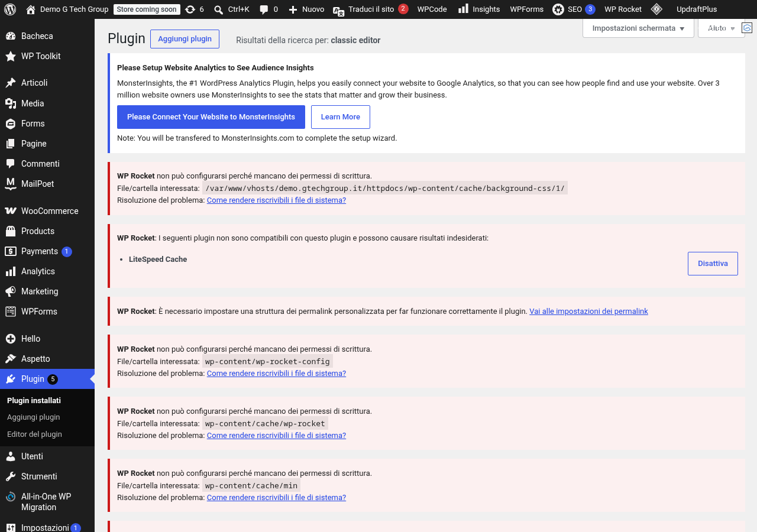This screenshot has width=757, height=532.
Task: Click the Media library icon
Action: point(11,103)
